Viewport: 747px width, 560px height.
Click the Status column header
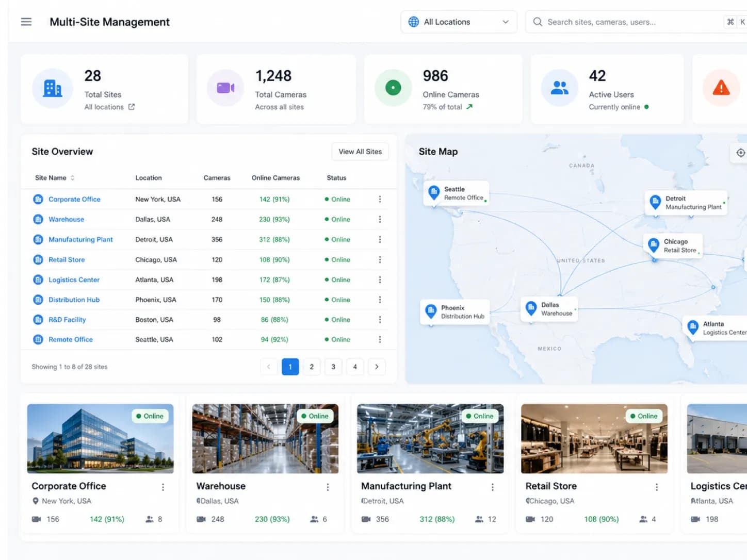pyautogui.click(x=336, y=178)
